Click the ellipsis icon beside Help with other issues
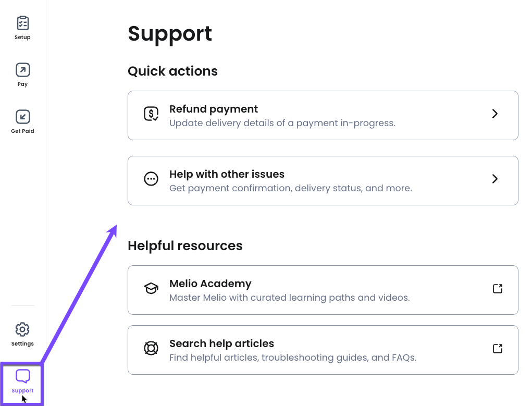The width and height of the screenshot is (532, 406). [151, 179]
